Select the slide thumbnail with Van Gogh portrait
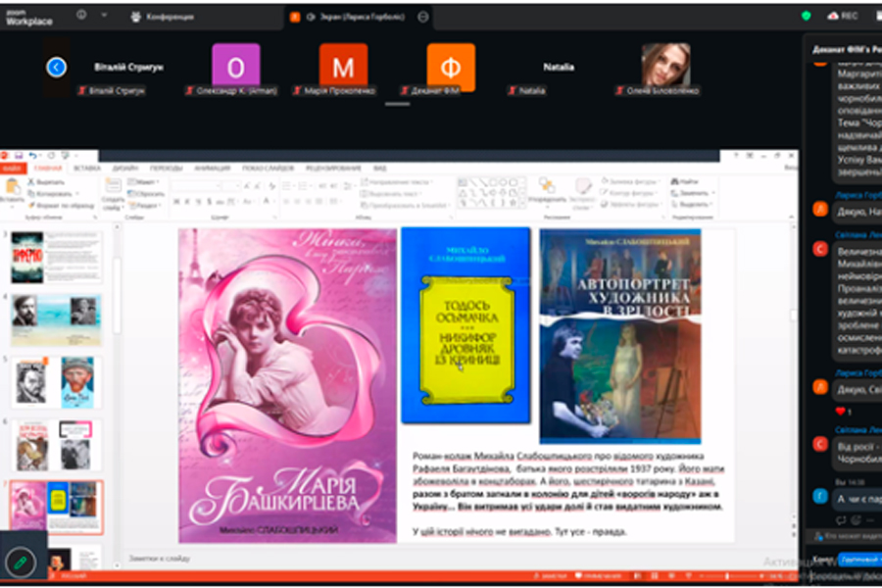882x588 pixels. click(56, 382)
